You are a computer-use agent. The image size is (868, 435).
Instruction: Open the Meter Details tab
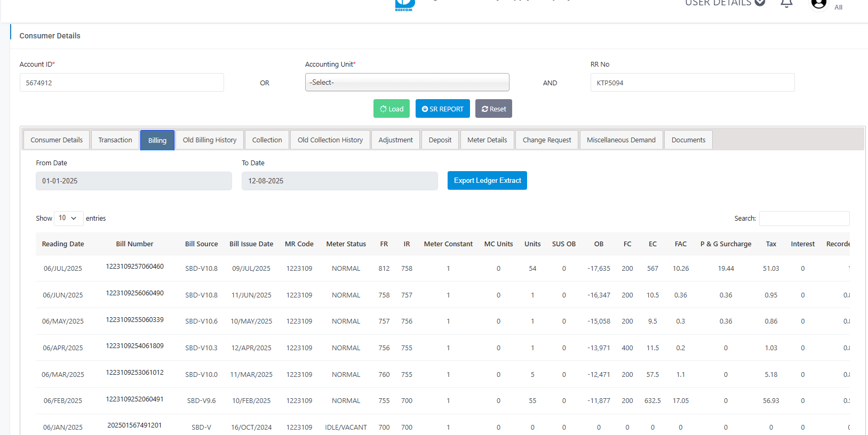[487, 140]
